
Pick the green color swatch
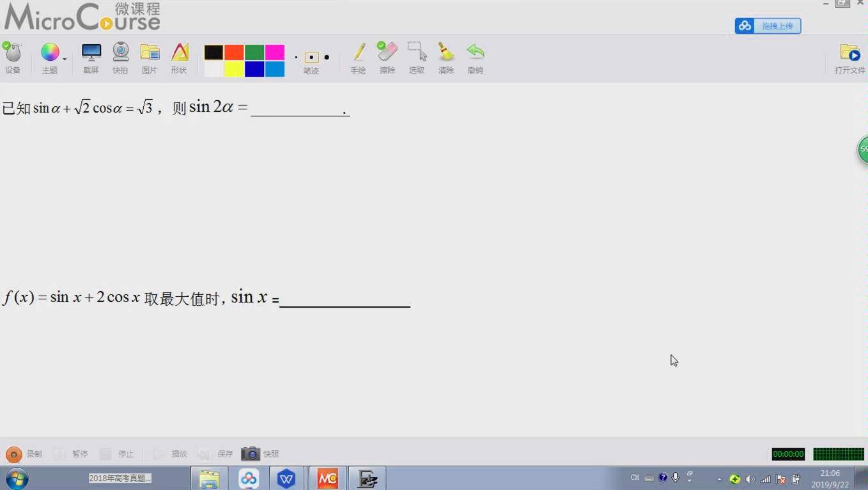coord(254,52)
